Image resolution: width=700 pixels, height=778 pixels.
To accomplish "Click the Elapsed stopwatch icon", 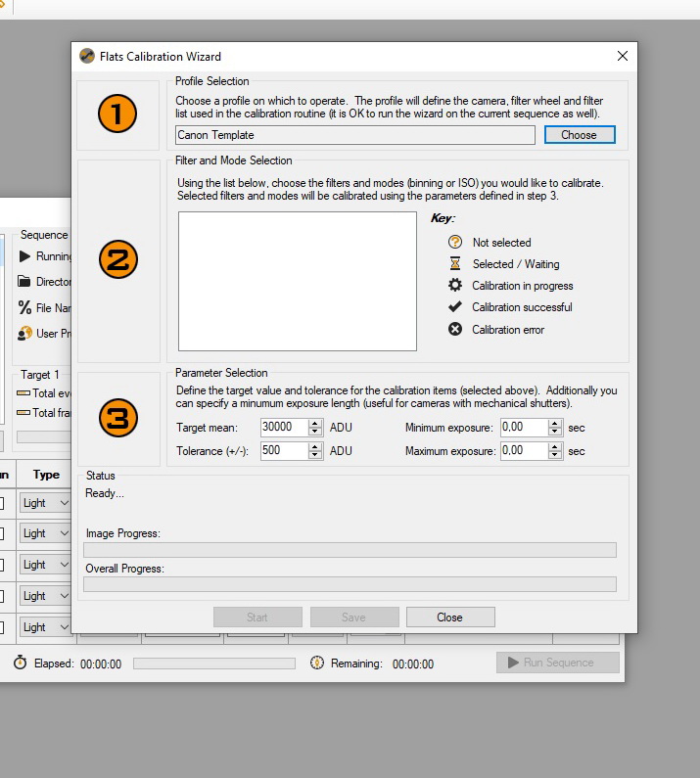I will 21,663.
